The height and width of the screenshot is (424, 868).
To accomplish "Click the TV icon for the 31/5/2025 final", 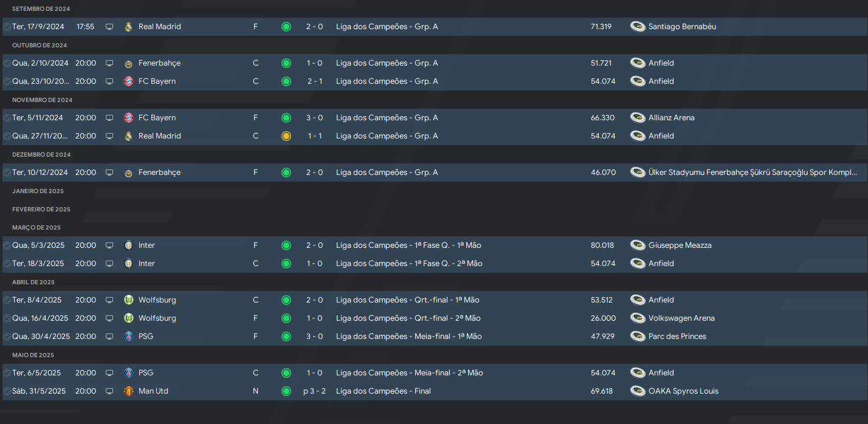I will (x=109, y=391).
